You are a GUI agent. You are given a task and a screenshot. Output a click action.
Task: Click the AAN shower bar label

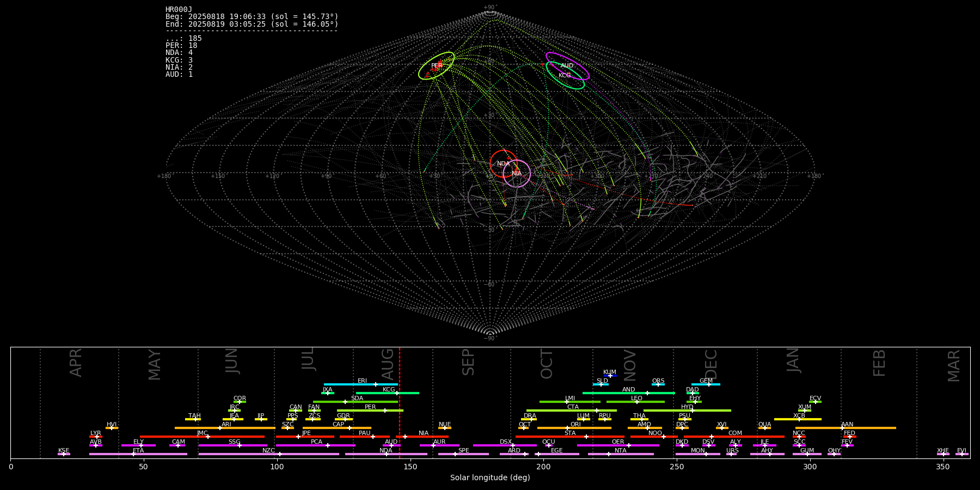(x=847, y=425)
